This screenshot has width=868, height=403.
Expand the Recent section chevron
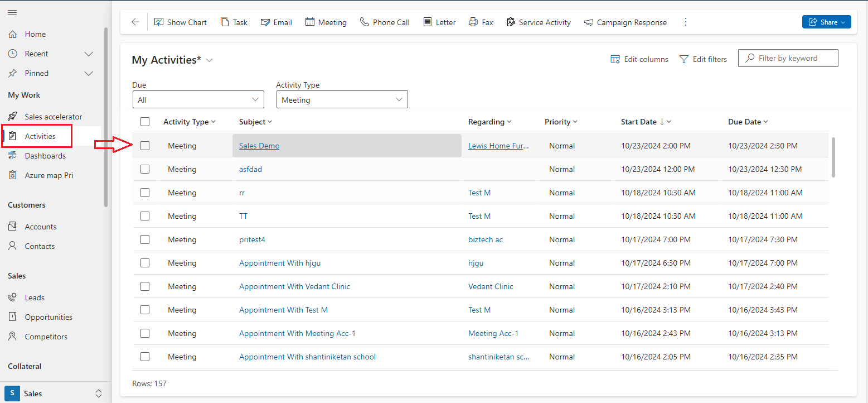[88, 54]
